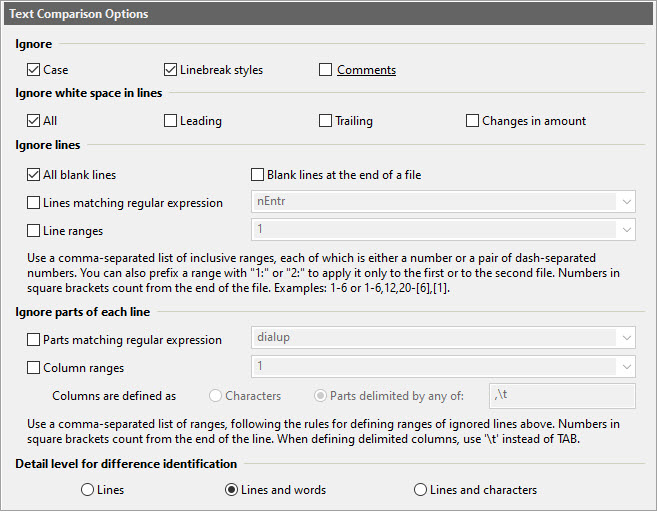Check the Trailing white space option

pos(326,121)
